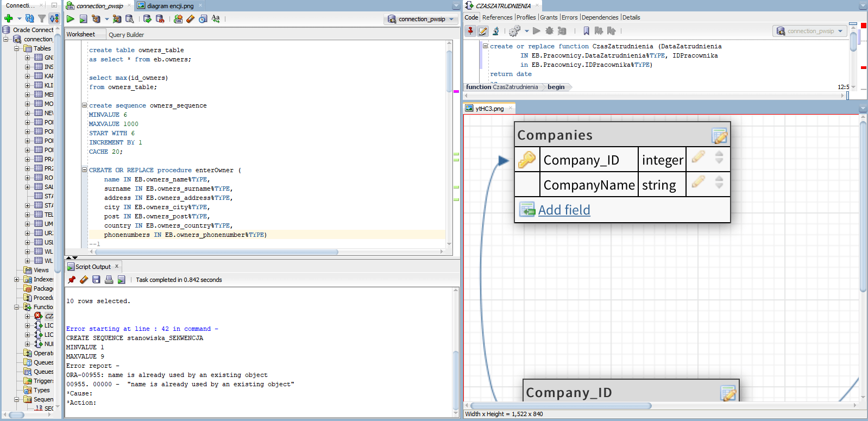Select the Views node in Connections tree
The width and height of the screenshot is (868, 421).
pos(41,270)
